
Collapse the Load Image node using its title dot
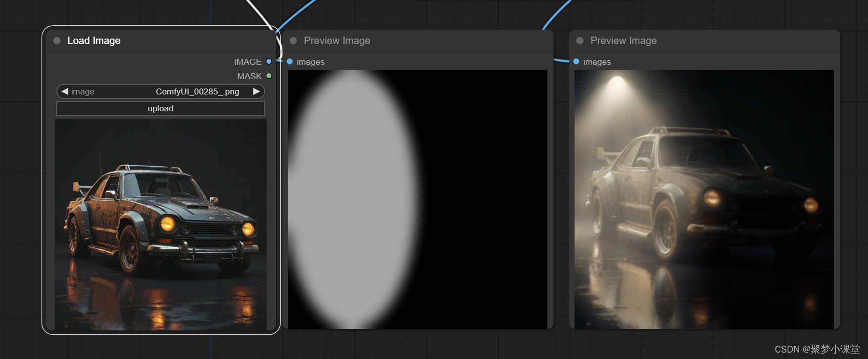57,41
